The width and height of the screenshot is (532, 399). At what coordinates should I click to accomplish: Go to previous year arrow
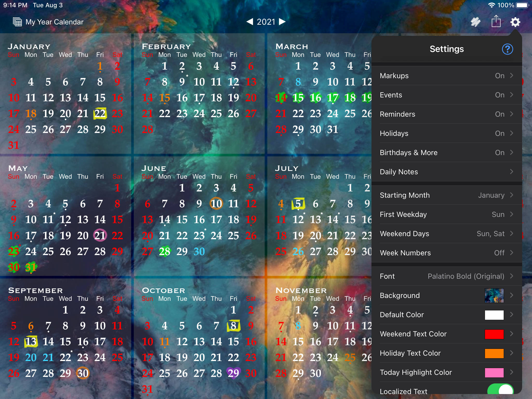tap(250, 22)
